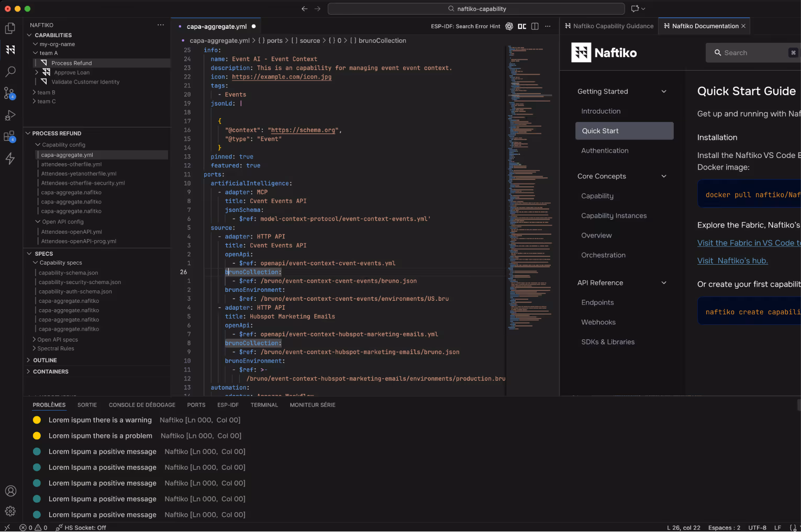Open the chat icon beside command center

[x=638, y=9]
